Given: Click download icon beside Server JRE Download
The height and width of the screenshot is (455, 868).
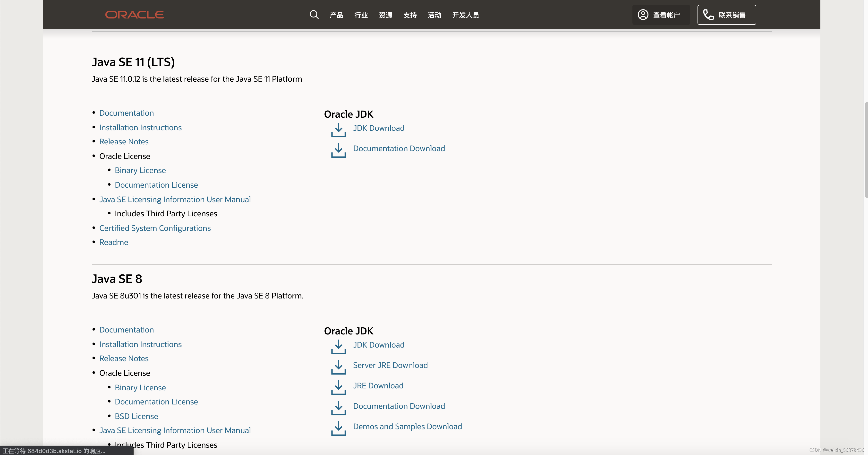Looking at the screenshot, I should pos(338,367).
